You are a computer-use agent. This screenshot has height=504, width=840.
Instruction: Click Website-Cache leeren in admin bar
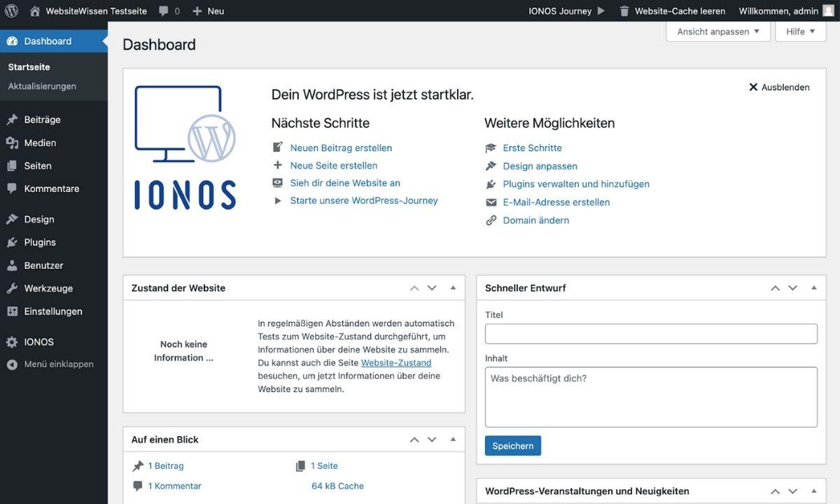[672, 11]
